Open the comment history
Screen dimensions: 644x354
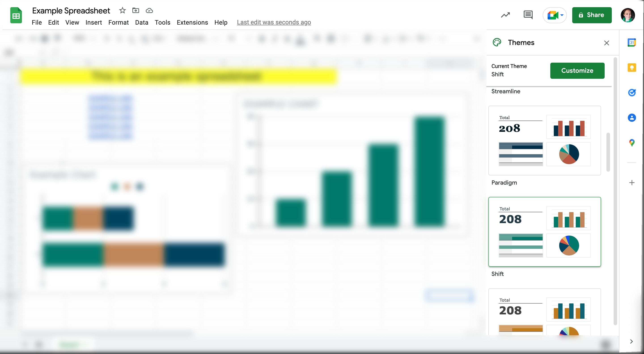528,15
